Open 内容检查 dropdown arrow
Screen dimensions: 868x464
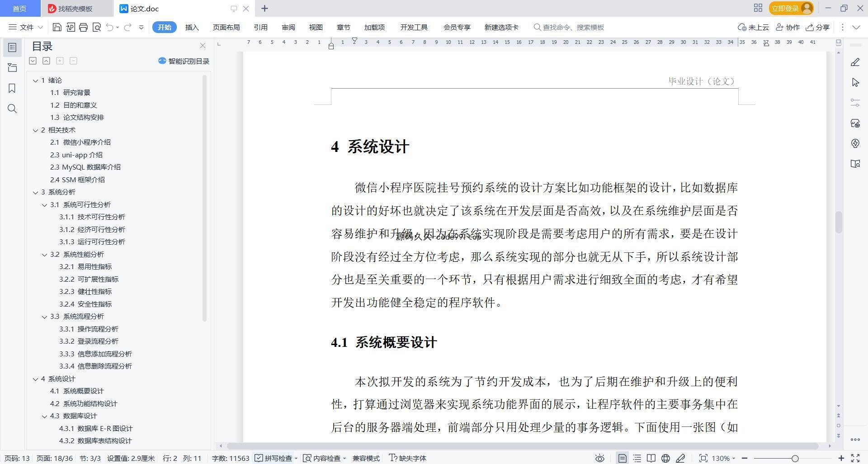[x=344, y=458]
